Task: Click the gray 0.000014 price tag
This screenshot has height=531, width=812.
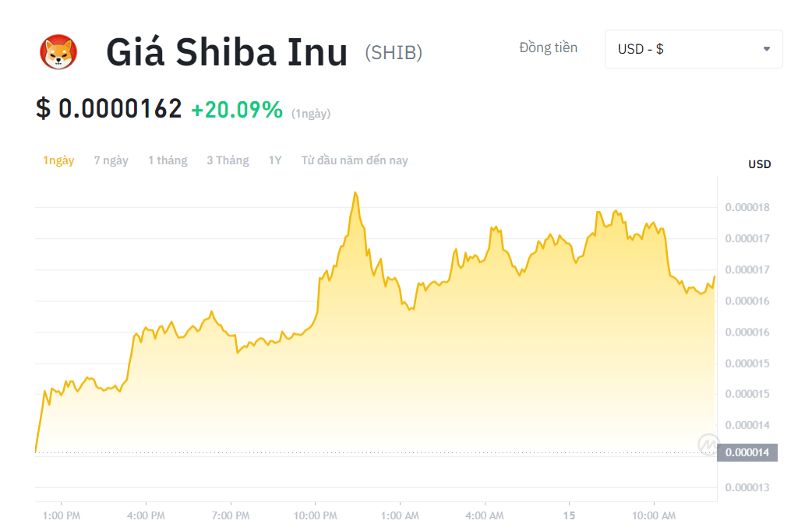Action: tap(747, 452)
